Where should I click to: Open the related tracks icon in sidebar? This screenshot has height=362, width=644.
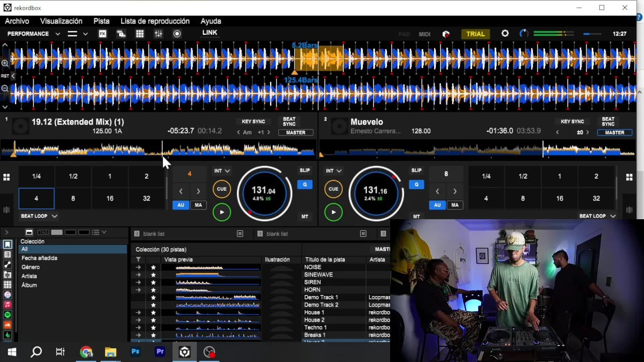pos(8,265)
